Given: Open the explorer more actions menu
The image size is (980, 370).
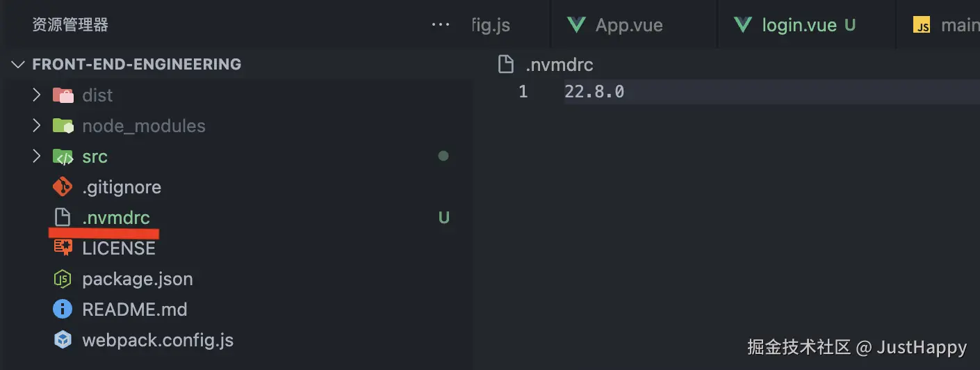Looking at the screenshot, I should (441, 25).
